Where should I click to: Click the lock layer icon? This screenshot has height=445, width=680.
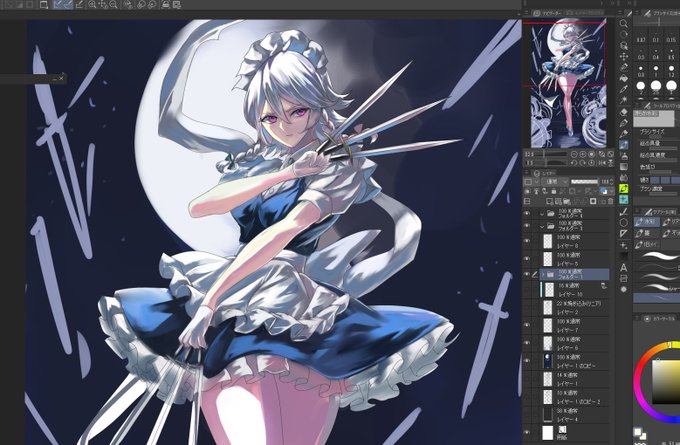pos(554,191)
